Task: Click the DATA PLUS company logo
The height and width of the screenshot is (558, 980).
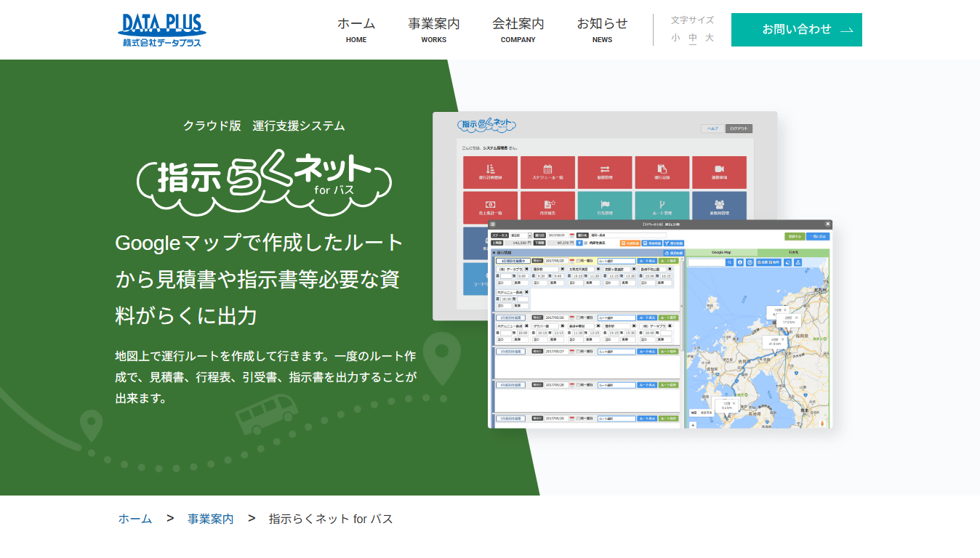Action: [x=162, y=30]
